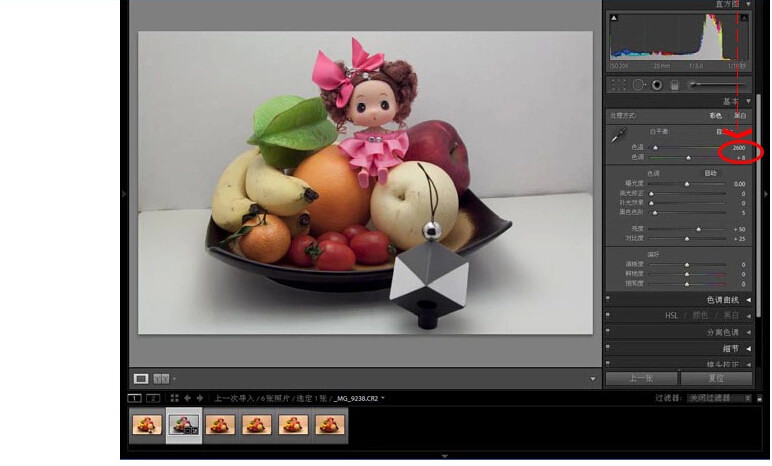772x466 pixels.
Task: Expand the 镜头校正 lens correction panel
Action: tap(748, 365)
